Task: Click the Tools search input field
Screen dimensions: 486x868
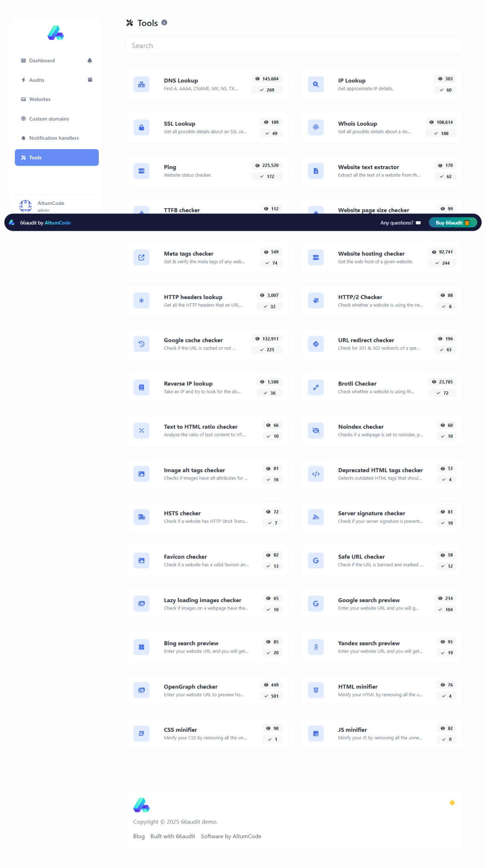Action: (x=294, y=46)
